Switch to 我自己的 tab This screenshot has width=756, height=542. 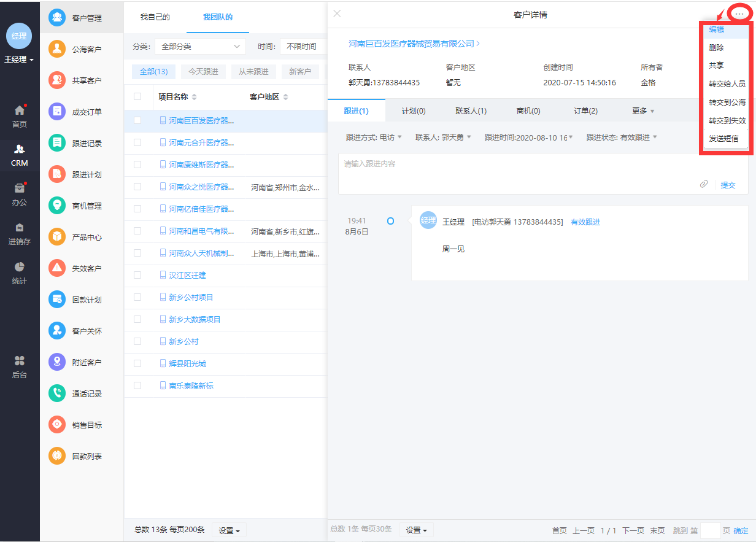tap(155, 17)
